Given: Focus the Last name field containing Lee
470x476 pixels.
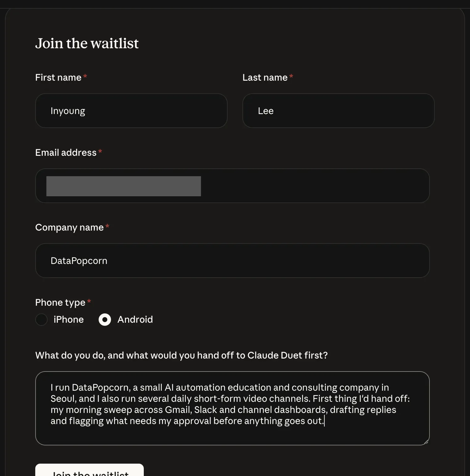Looking at the screenshot, I should 339,111.
